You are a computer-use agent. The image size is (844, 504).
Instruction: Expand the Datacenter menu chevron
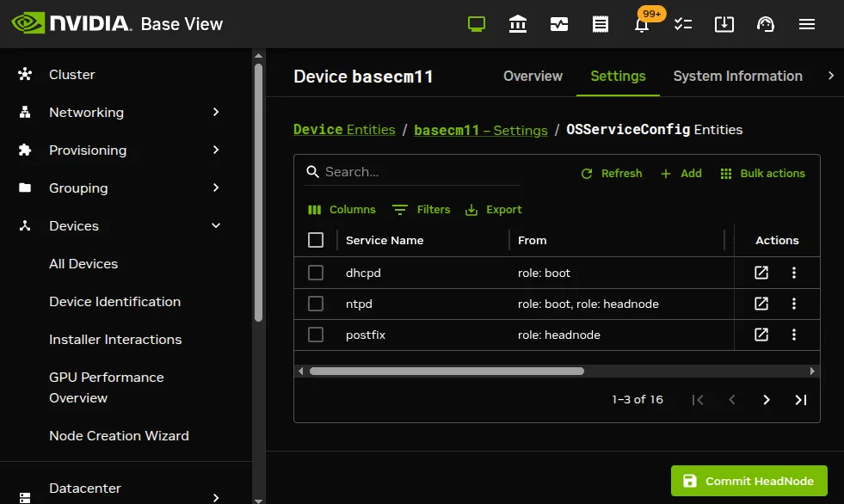(x=216, y=497)
